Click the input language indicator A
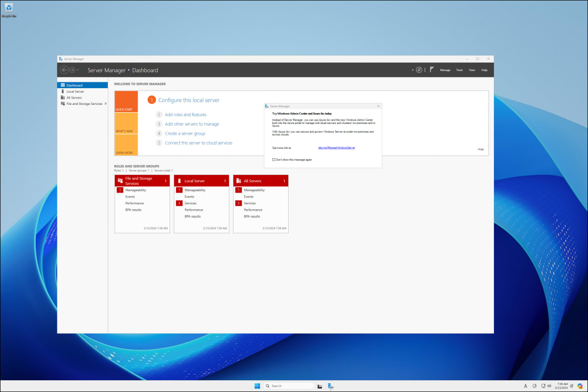Image resolution: width=588 pixels, height=392 pixels. pyautogui.click(x=526, y=386)
